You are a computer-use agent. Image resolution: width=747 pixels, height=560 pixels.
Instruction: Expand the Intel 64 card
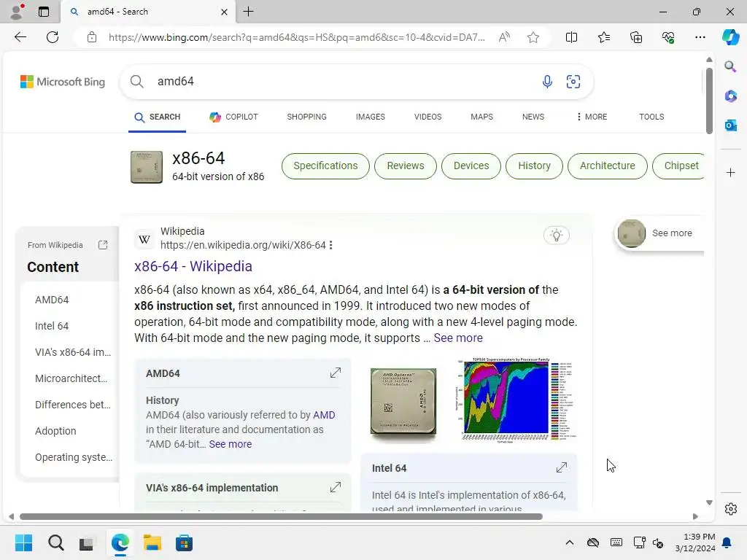pyautogui.click(x=562, y=467)
